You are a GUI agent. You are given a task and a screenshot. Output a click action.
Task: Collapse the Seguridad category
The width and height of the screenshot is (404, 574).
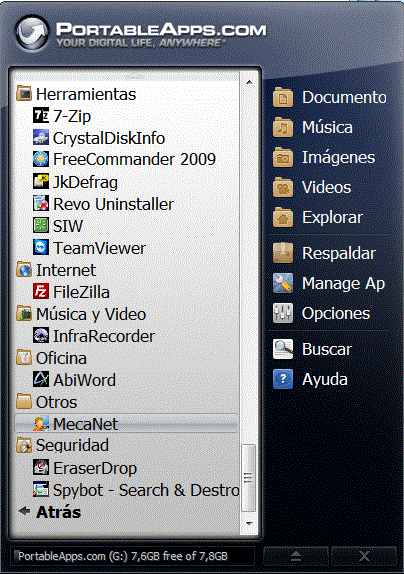coord(63,446)
